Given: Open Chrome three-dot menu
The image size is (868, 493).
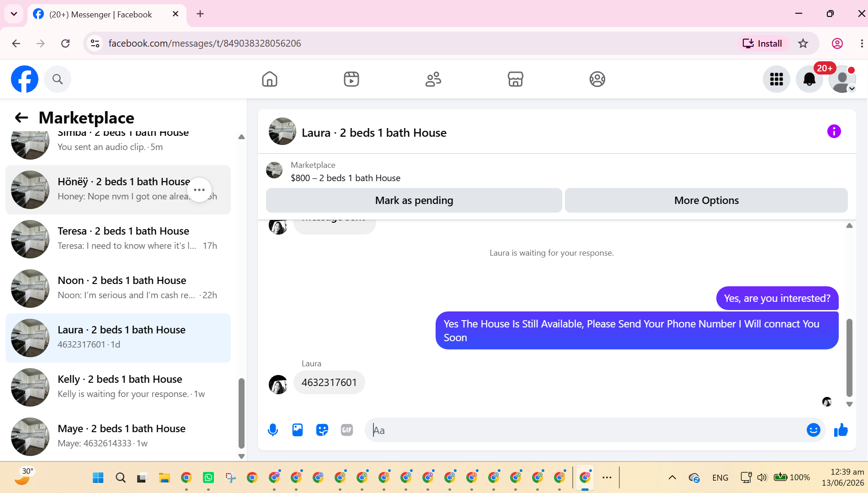Looking at the screenshot, I should (862, 43).
